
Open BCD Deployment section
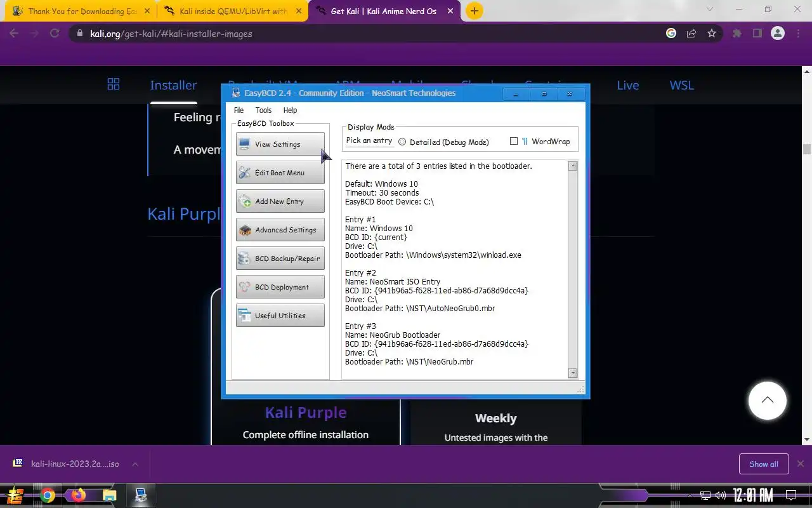280,287
